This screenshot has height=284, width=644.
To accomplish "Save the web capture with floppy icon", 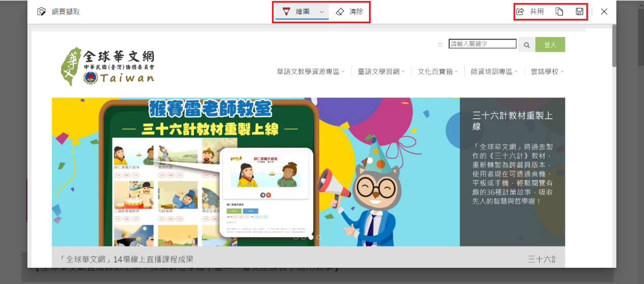I will (x=580, y=11).
